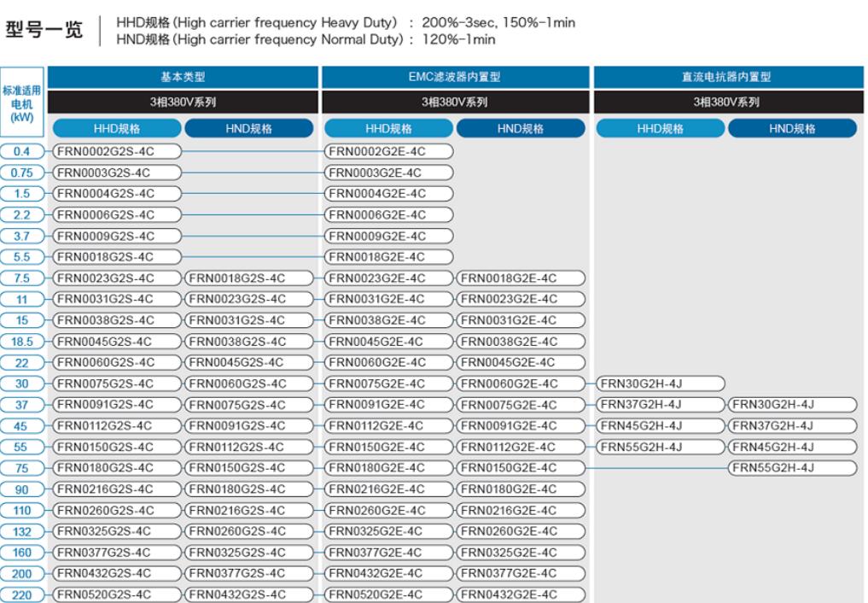The image size is (868, 603).
Task: Select the 2.2 kW row label
Action: coord(21,215)
